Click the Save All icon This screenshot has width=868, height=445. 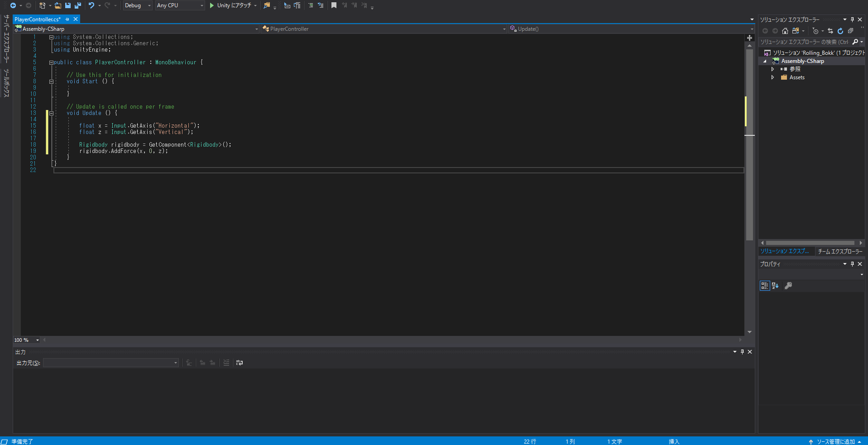[x=78, y=5]
